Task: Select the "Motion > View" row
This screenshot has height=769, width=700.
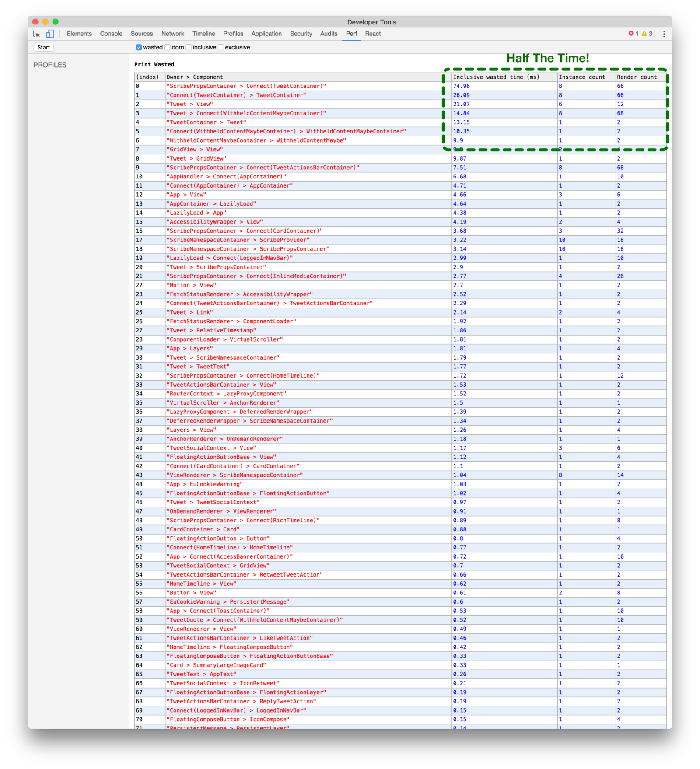Action: tap(400, 285)
